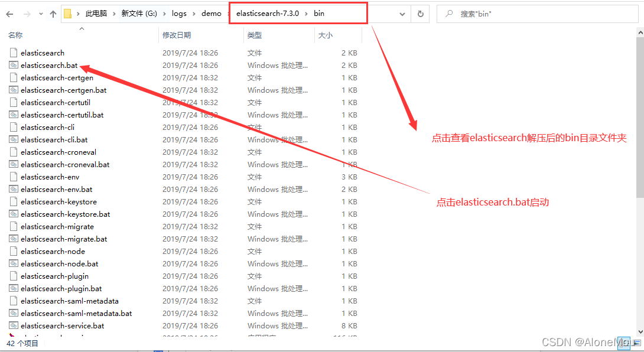
Task: Select elasticsearch-migrate file icon
Action: pos(14,226)
